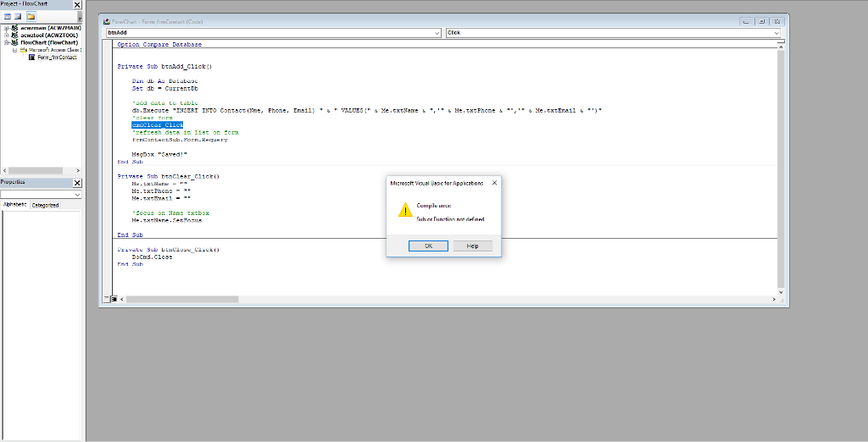Select FlowChart (FlowChart) project in tree
The width and height of the screenshot is (868, 442).
pyautogui.click(x=49, y=42)
